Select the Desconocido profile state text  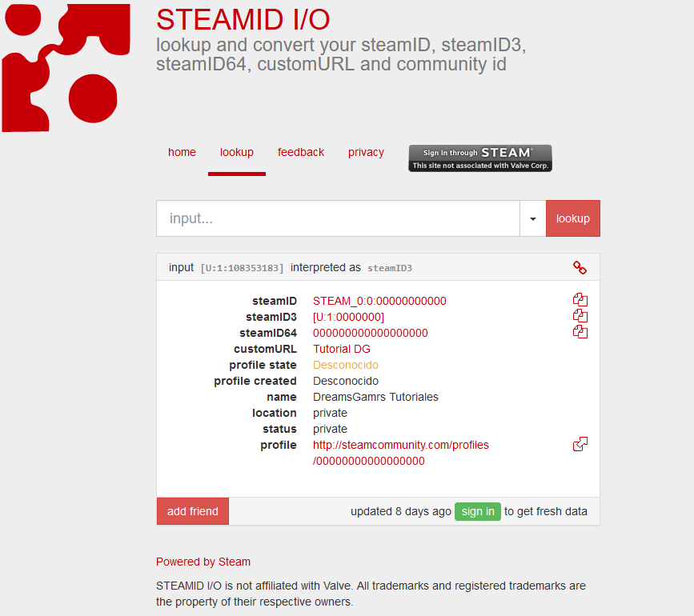[x=346, y=365]
